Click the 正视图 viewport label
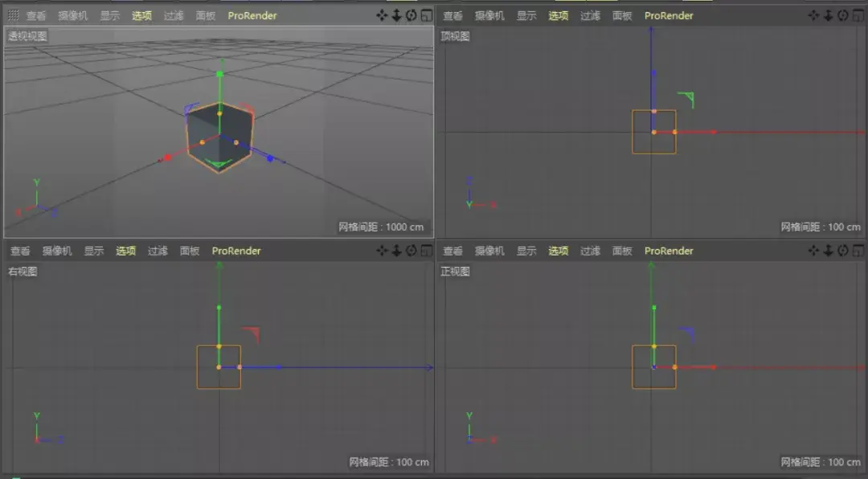Image resolution: width=868 pixels, height=479 pixels. coord(455,272)
